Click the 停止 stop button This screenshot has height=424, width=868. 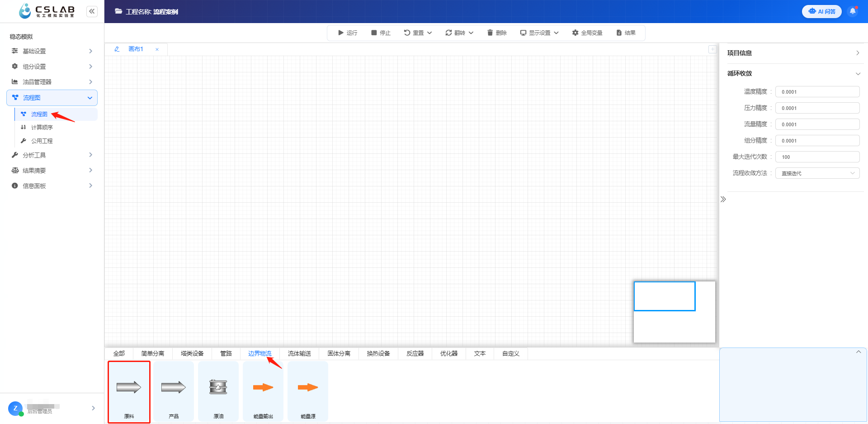pos(381,33)
